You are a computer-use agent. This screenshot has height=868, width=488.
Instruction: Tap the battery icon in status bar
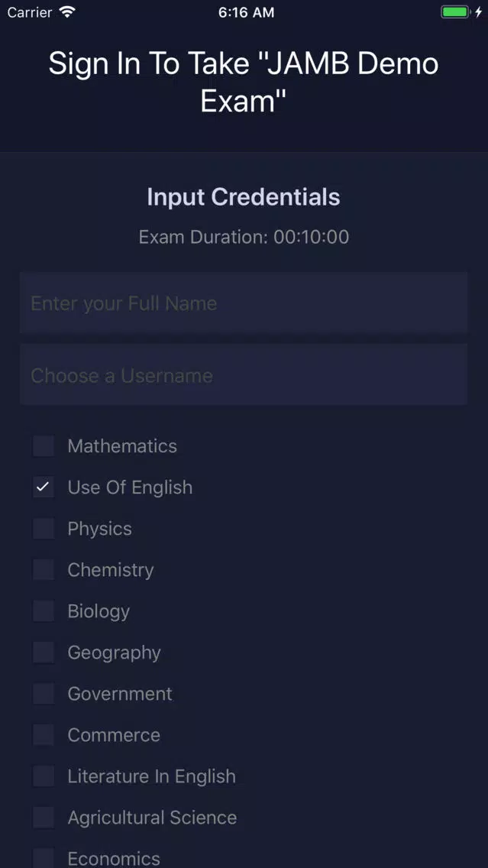[455, 12]
